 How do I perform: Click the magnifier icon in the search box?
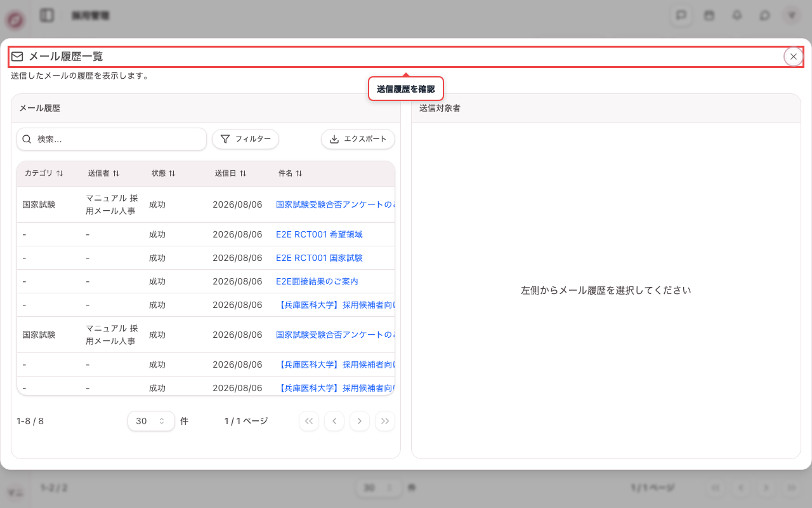[27, 139]
